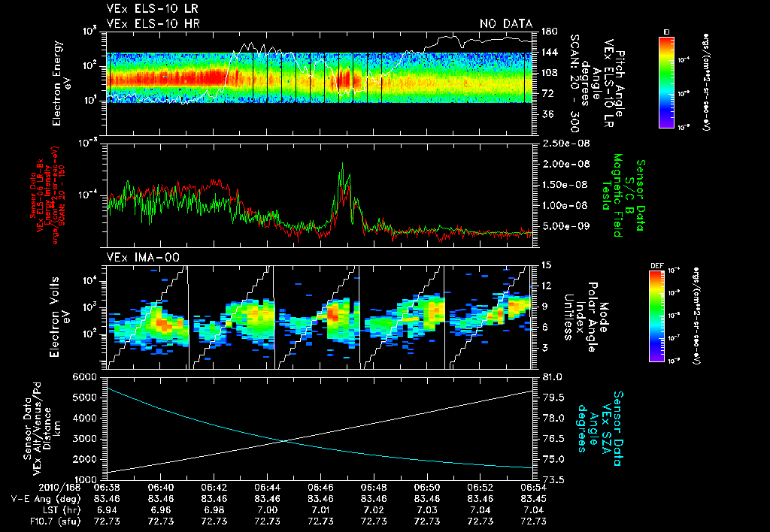Screen dimensions: 770x532
Task: Click the 76.5 SZA degrees tick label
Action: tap(553, 439)
